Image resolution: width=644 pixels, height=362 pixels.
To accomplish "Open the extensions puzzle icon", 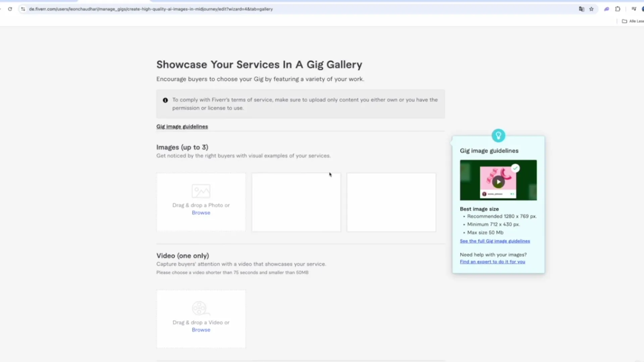I will pyautogui.click(x=618, y=9).
